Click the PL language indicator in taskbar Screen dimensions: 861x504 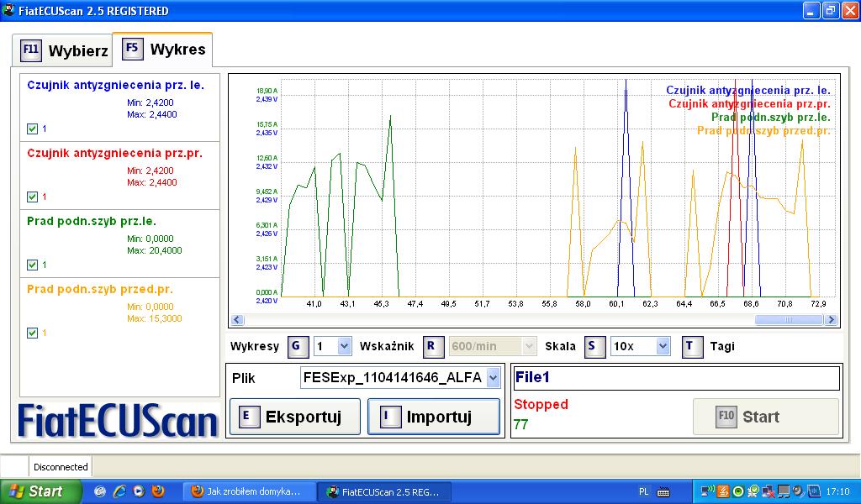click(x=643, y=491)
